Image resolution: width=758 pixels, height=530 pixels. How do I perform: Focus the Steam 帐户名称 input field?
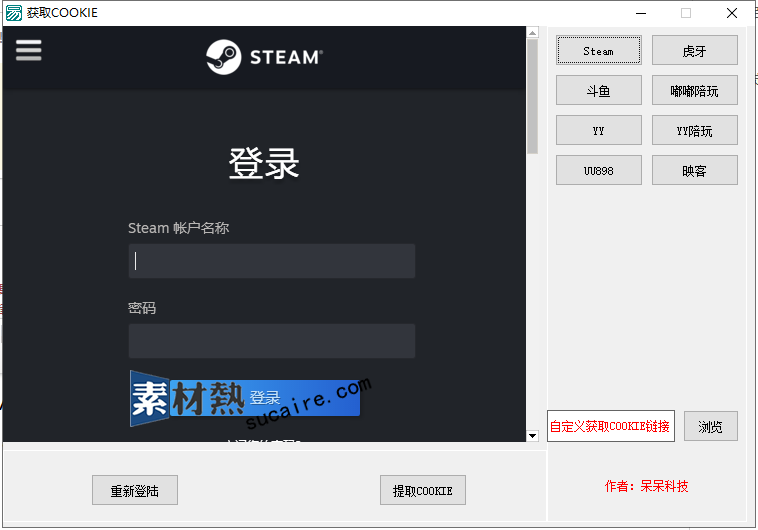272,261
